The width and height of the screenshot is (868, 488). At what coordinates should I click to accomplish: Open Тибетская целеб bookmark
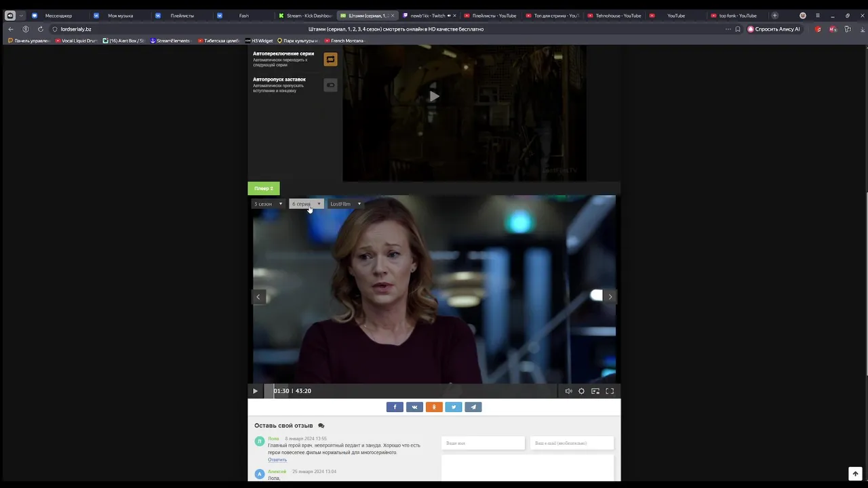coord(218,41)
